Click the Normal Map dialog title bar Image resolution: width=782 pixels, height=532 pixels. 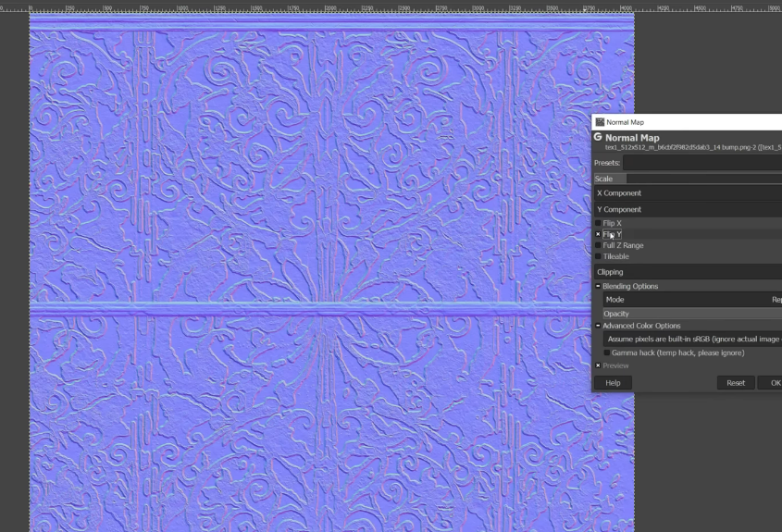tap(687, 122)
